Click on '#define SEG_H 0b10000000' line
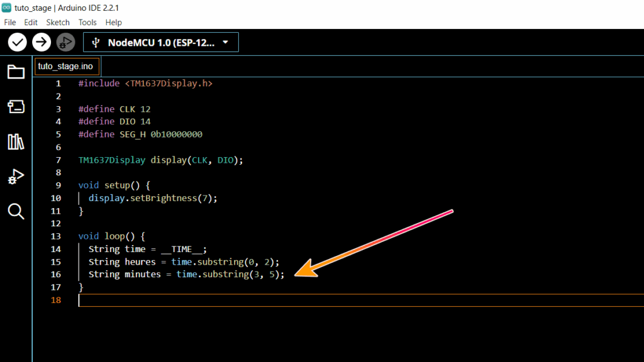Image resolution: width=644 pixels, height=362 pixels. click(x=140, y=134)
